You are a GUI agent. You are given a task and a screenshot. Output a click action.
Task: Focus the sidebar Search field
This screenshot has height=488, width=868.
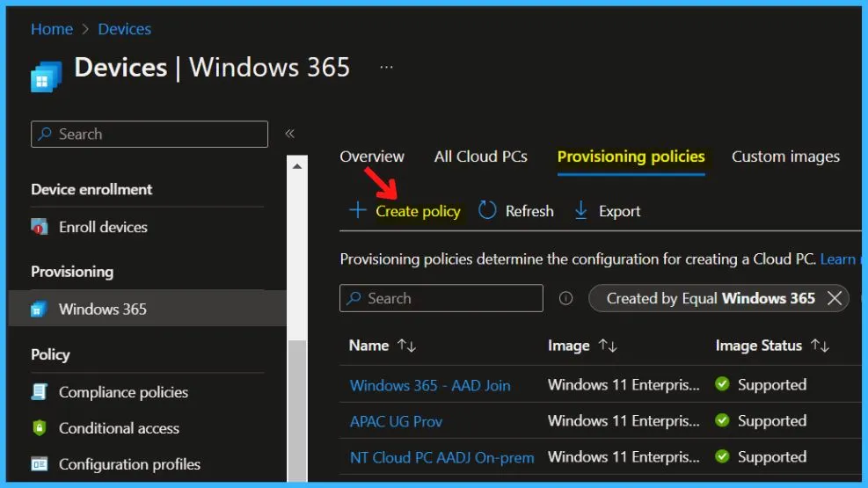(150, 134)
